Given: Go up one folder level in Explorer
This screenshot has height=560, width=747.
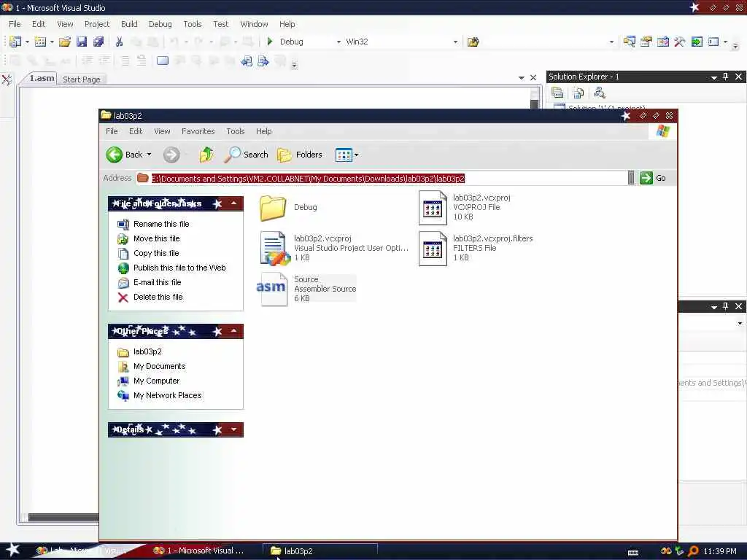Looking at the screenshot, I should [x=206, y=155].
